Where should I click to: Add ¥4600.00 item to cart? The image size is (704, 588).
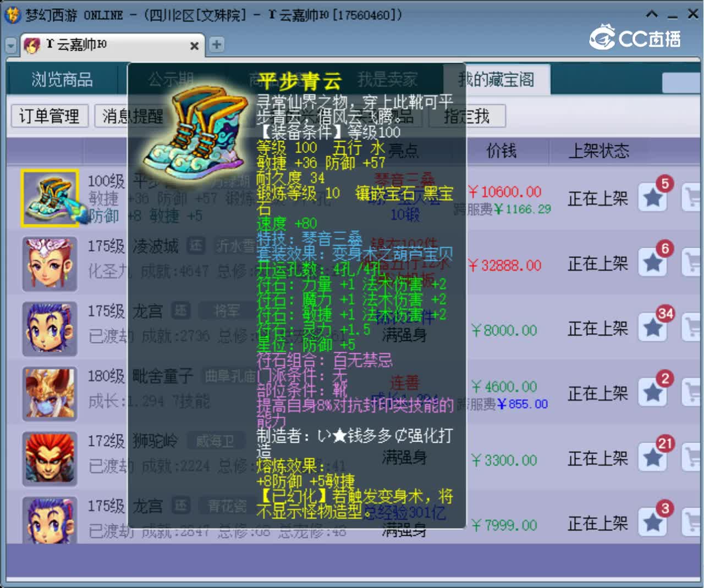(692, 393)
